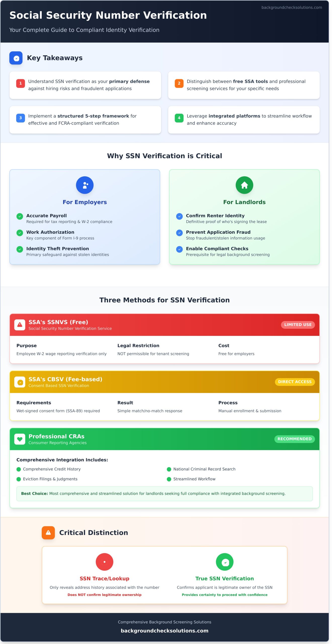This screenshot has width=332, height=644.
Task: Click the For Employers heading
Action: pos(85,202)
